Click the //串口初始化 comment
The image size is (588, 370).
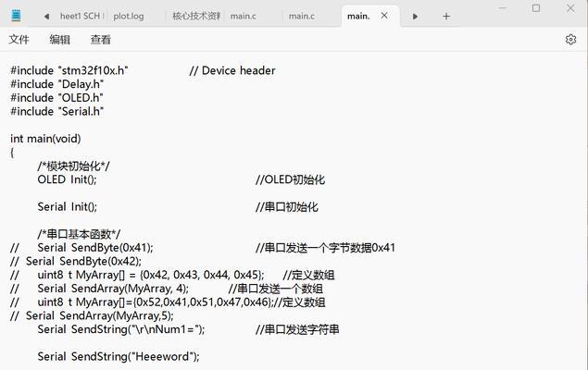point(287,206)
